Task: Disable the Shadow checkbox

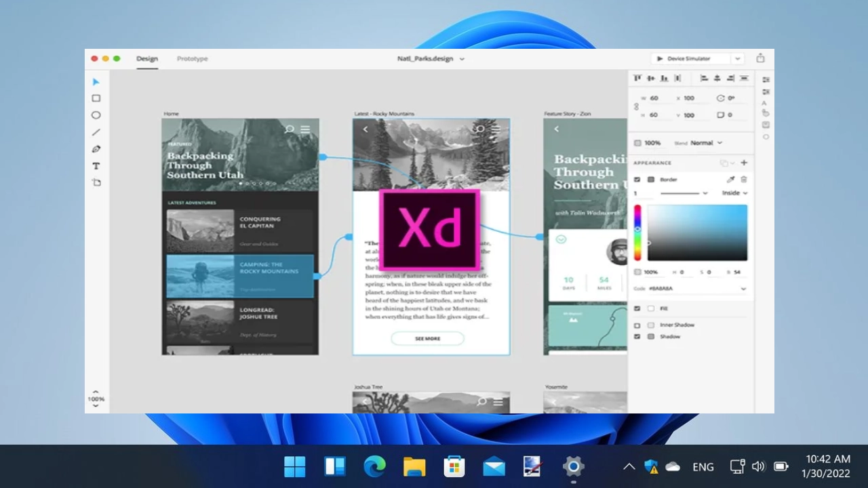Action: point(637,336)
